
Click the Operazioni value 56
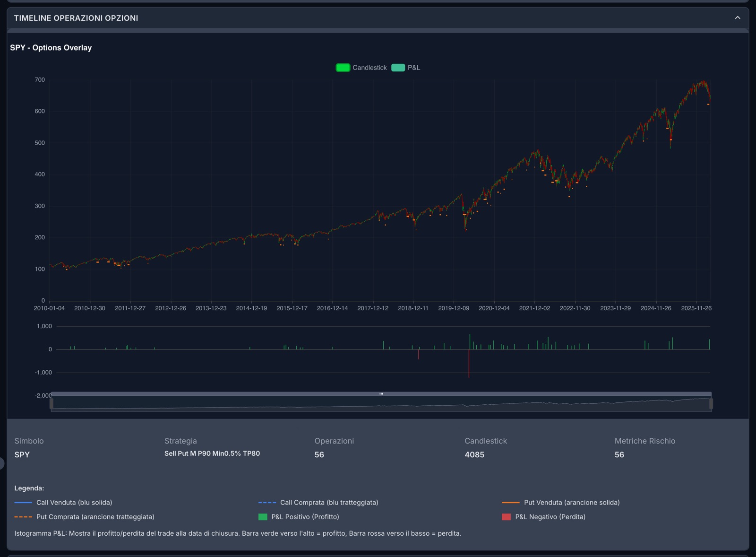tap(319, 454)
